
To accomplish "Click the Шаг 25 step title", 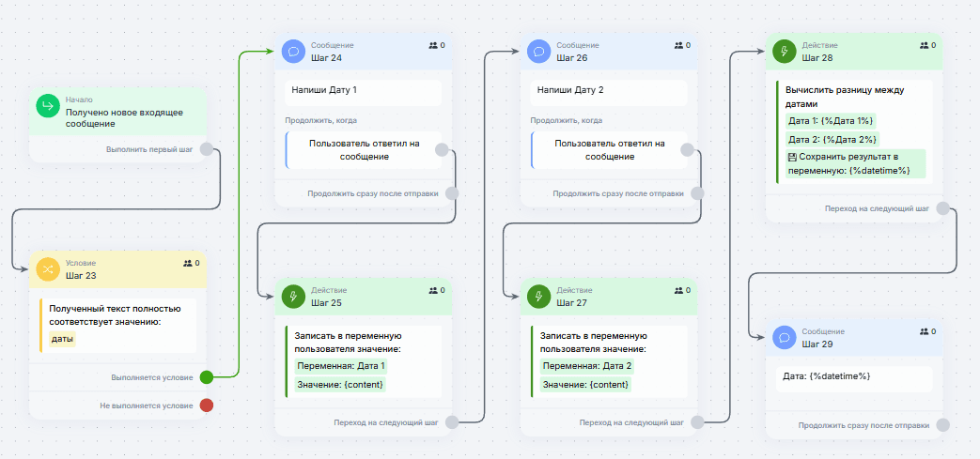I will (x=326, y=303).
